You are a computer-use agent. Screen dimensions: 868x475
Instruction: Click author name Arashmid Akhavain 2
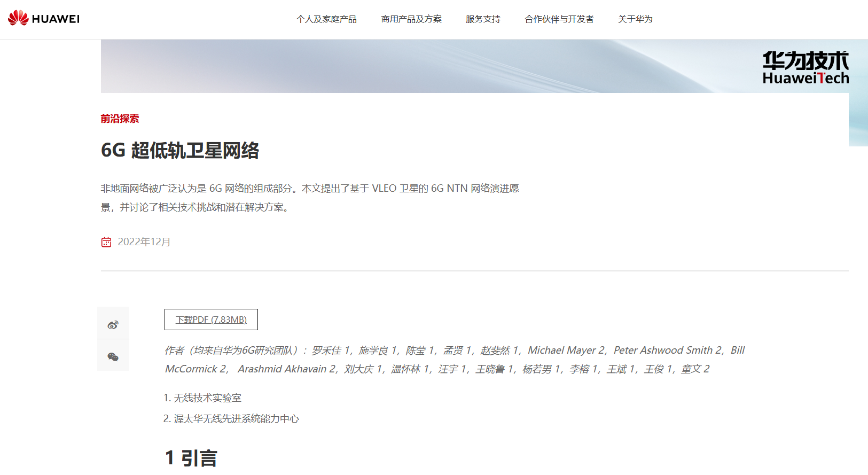click(287, 369)
